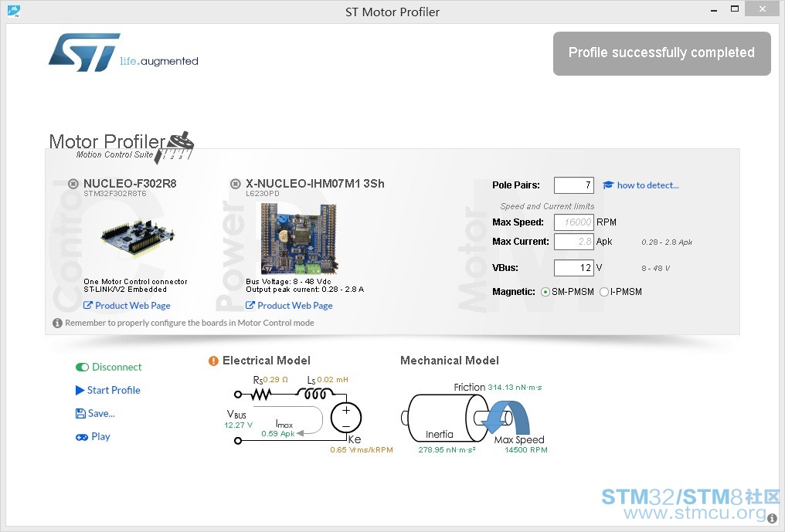Maximize the ST Motor Profiler window
Screen dimensions: 785x532
tap(735, 9)
